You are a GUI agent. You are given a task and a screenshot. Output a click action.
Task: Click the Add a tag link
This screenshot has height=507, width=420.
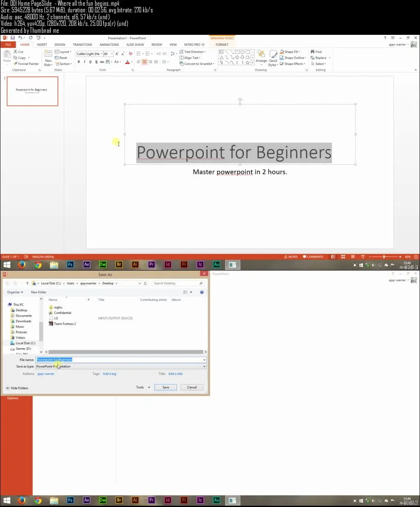tap(110, 374)
